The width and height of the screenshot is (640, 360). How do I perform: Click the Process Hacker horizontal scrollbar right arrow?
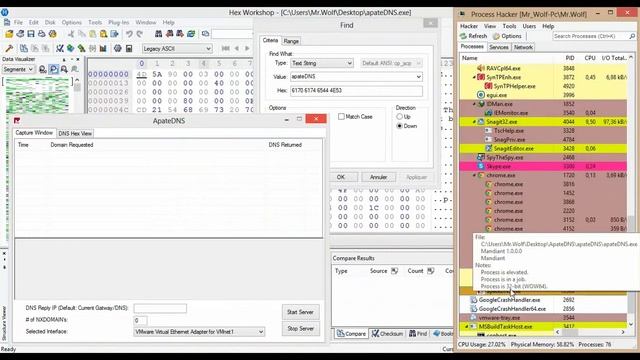(623, 332)
